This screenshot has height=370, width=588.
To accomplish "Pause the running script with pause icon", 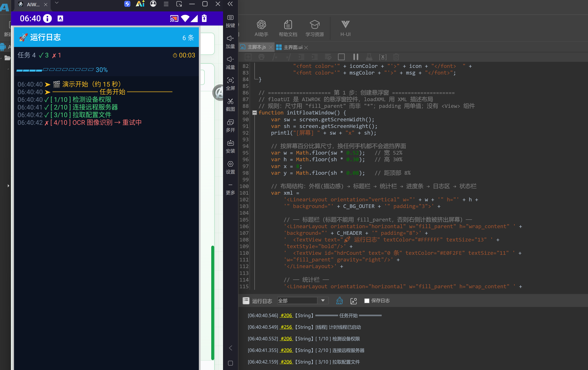I will (355, 57).
